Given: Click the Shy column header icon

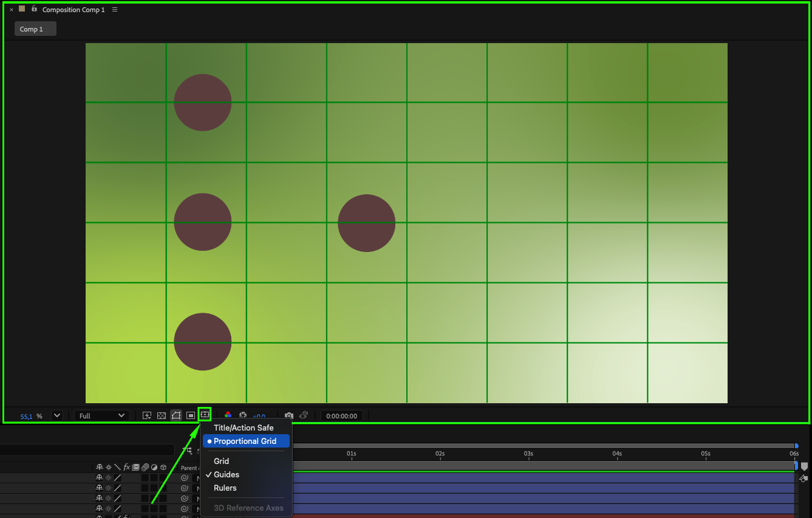Looking at the screenshot, I should coord(99,468).
